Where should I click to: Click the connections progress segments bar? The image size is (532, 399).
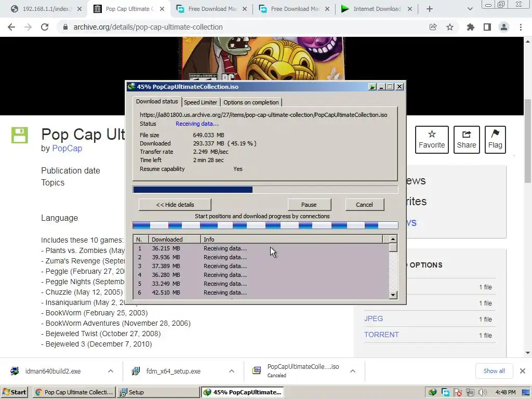click(x=265, y=225)
